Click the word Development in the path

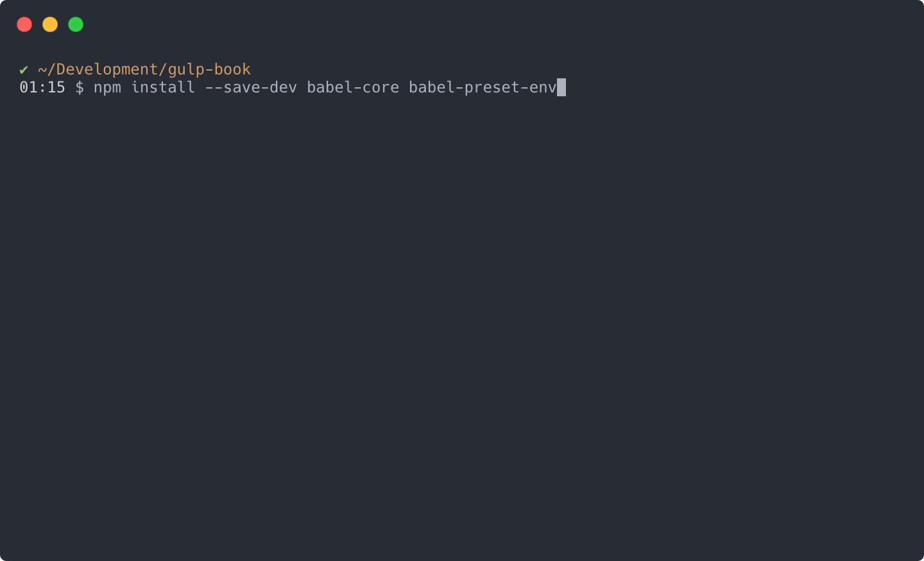107,69
